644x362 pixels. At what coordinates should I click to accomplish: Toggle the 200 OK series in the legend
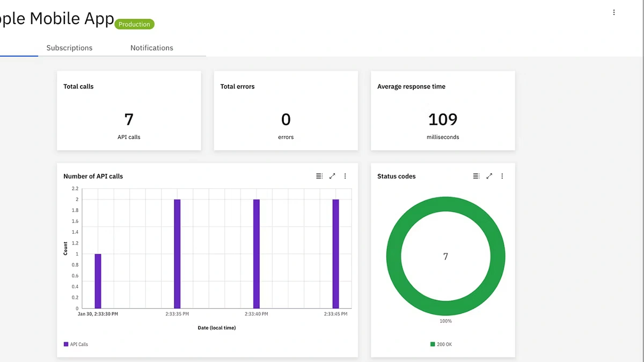pyautogui.click(x=441, y=344)
